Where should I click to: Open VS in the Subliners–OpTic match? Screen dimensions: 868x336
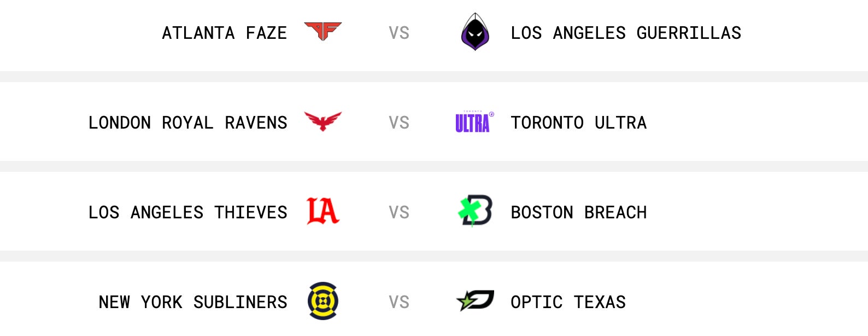[399, 302]
